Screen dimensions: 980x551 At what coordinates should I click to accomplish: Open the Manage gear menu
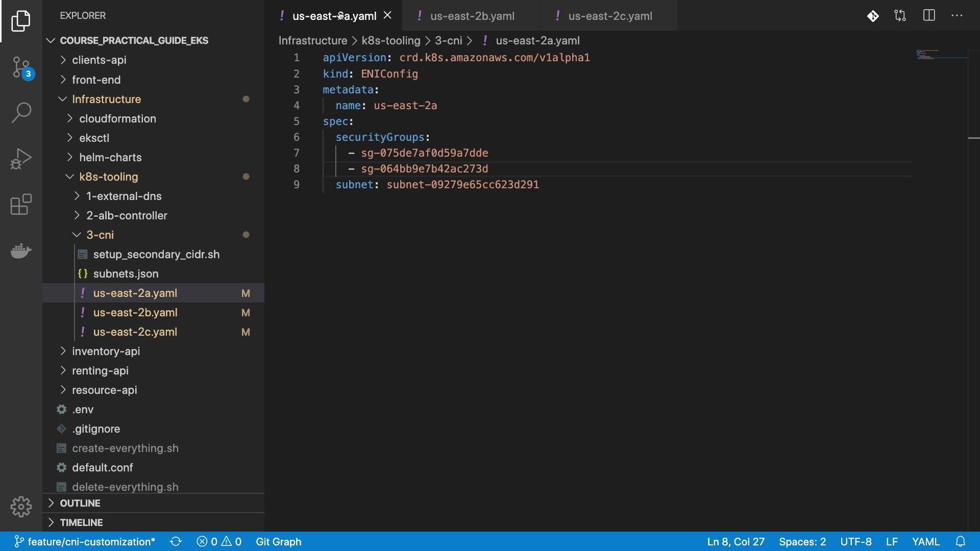tap(21, 507)
